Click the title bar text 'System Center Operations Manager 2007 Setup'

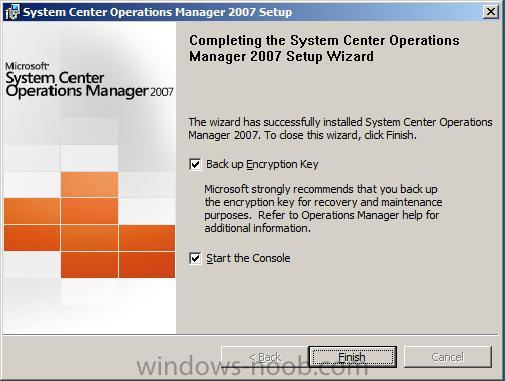pos(157,12)
